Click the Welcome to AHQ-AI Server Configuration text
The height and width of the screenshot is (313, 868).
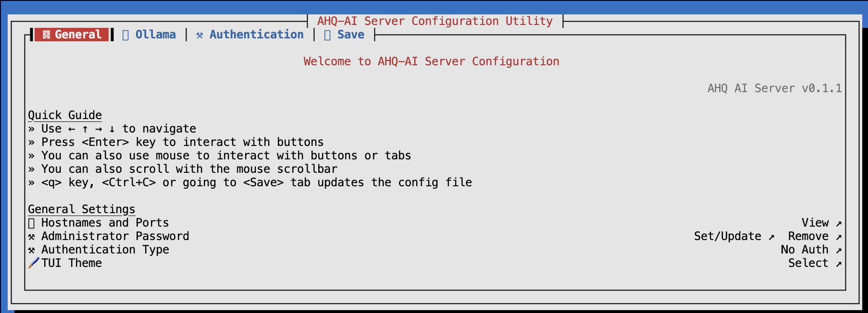coord(431,61)
